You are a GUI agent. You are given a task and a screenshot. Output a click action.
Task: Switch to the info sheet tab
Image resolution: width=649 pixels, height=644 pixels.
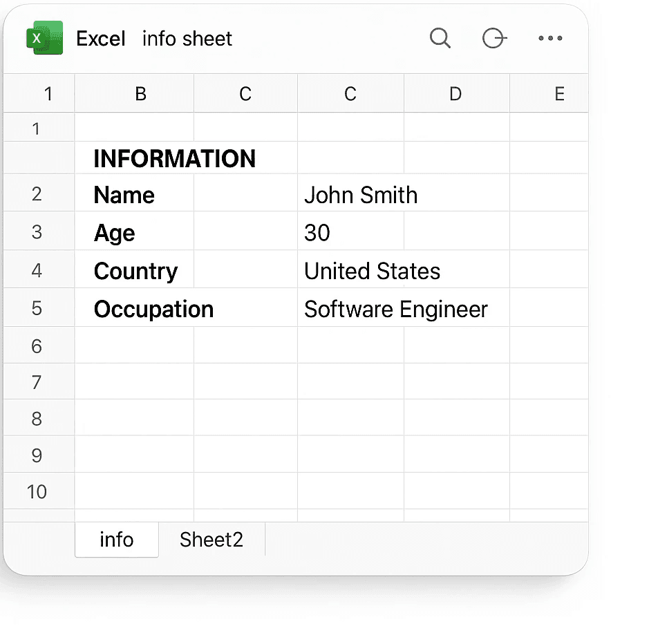[116, 540]
